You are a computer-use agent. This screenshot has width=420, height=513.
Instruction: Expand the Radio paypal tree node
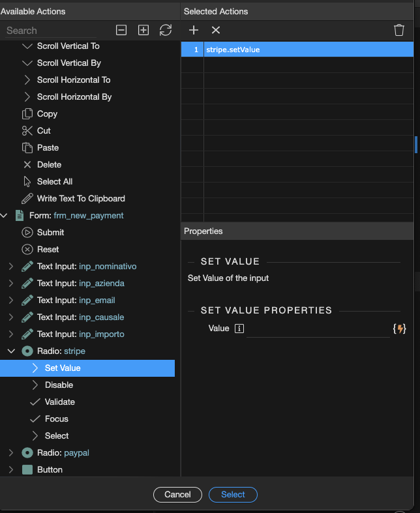click(x=11, y=452)
